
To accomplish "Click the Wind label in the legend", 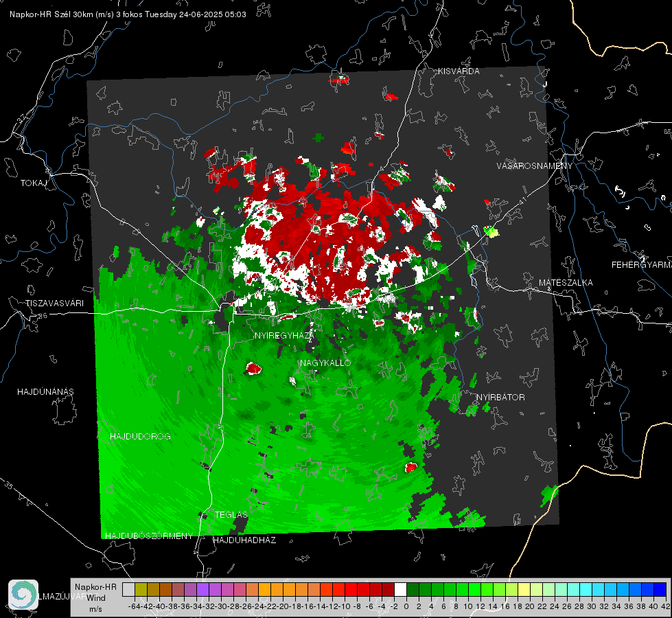I will point(96,598).
